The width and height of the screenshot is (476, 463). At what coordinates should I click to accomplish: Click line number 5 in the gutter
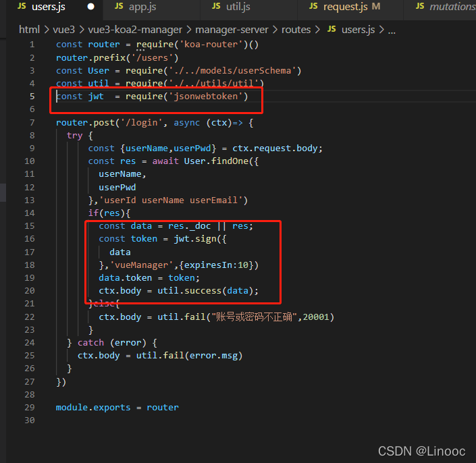click(32, 97)
